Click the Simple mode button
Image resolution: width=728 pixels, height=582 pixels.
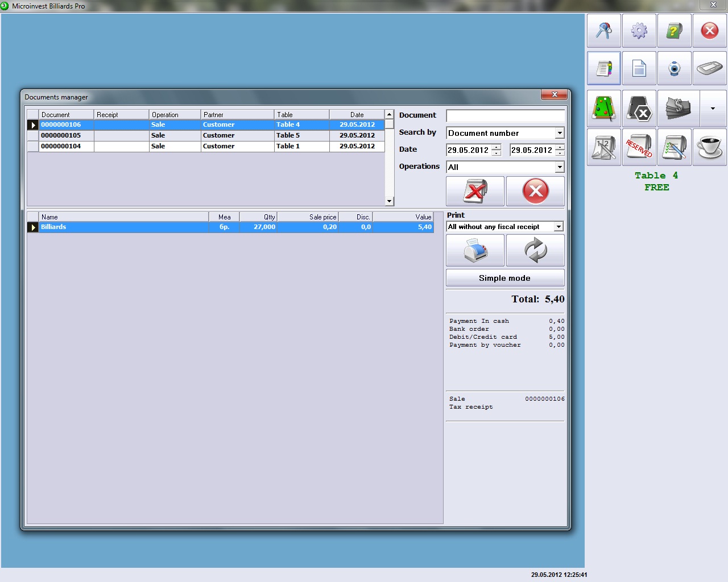point(505,278)
